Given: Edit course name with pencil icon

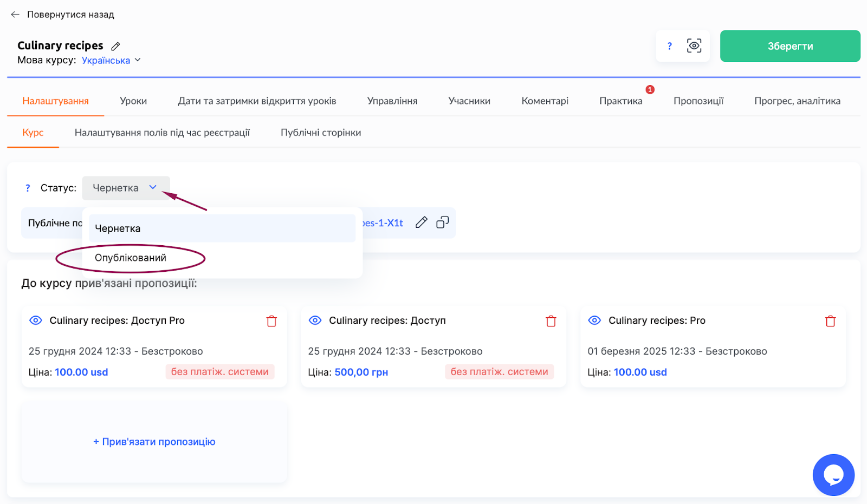Looking at the screenshot, I should (116, 46).
